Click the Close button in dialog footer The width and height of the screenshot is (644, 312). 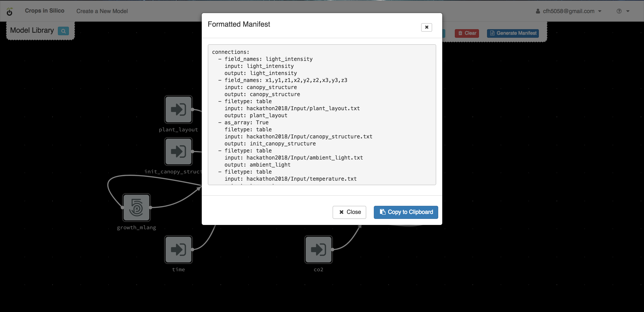349,212
